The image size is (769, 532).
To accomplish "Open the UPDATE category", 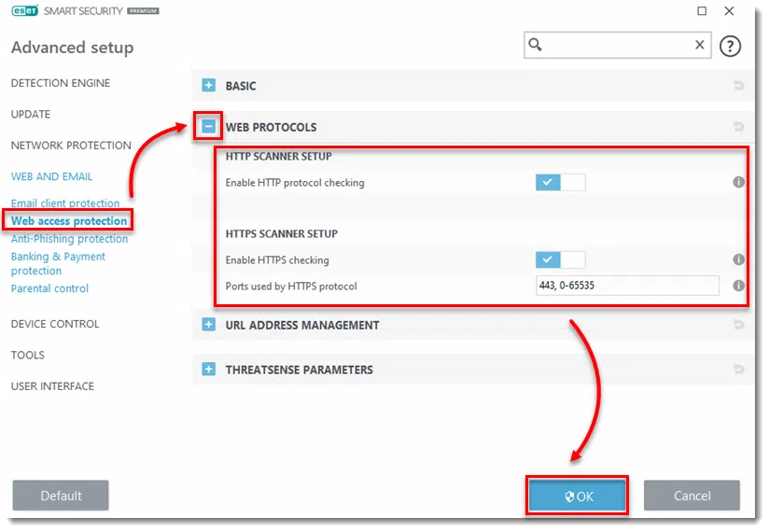I will pyautogui.click(x=31, y=114).
